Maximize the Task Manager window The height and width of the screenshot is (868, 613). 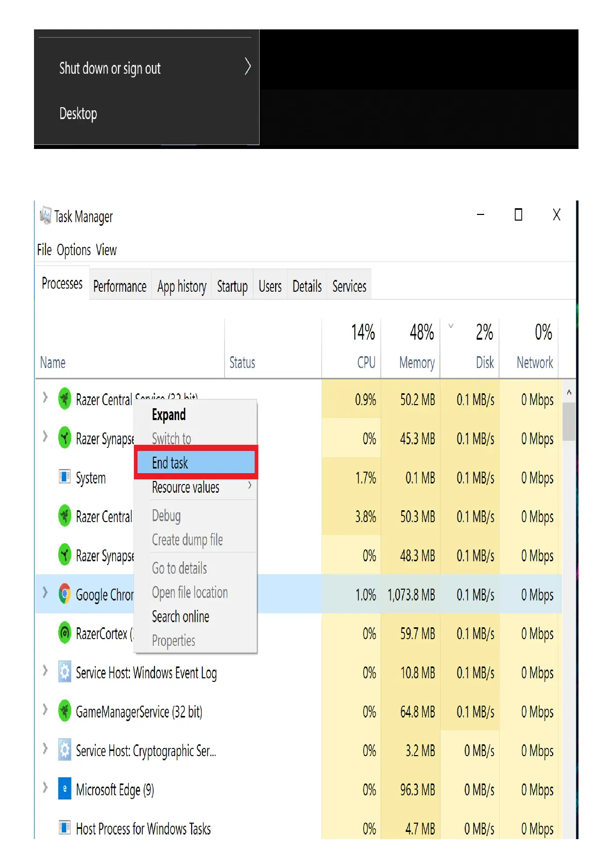tap(519, 214)
